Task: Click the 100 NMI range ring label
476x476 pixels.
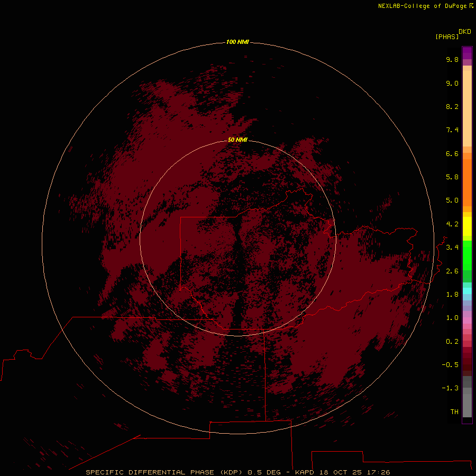Action: pos(237,42)
